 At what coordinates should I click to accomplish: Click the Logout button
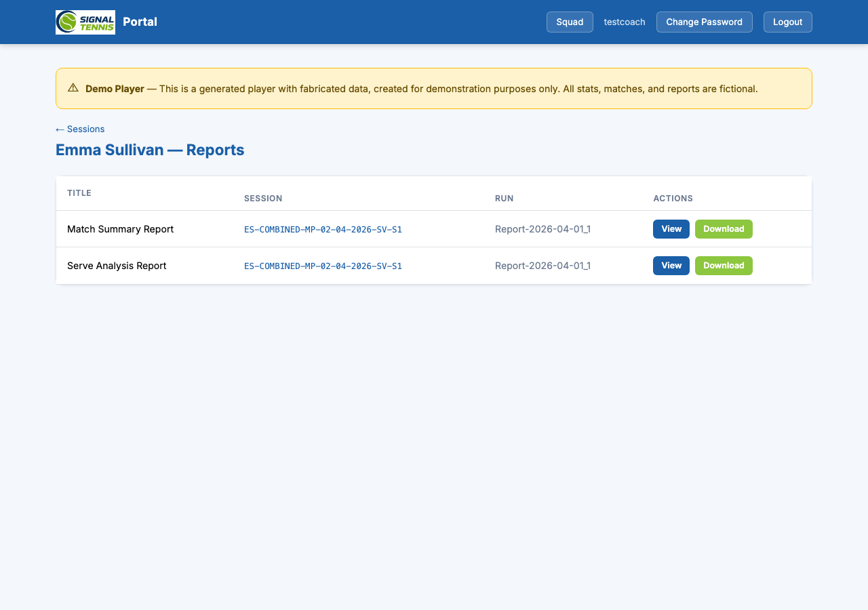coord(787,22)
